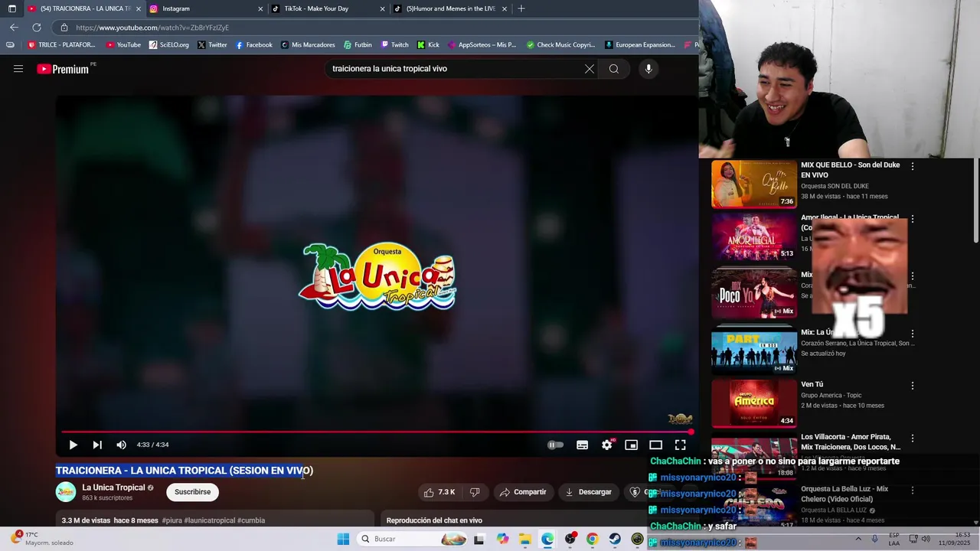
Task: Play the video with the play button
Action: pyautogui.click(x=73, y=445)
